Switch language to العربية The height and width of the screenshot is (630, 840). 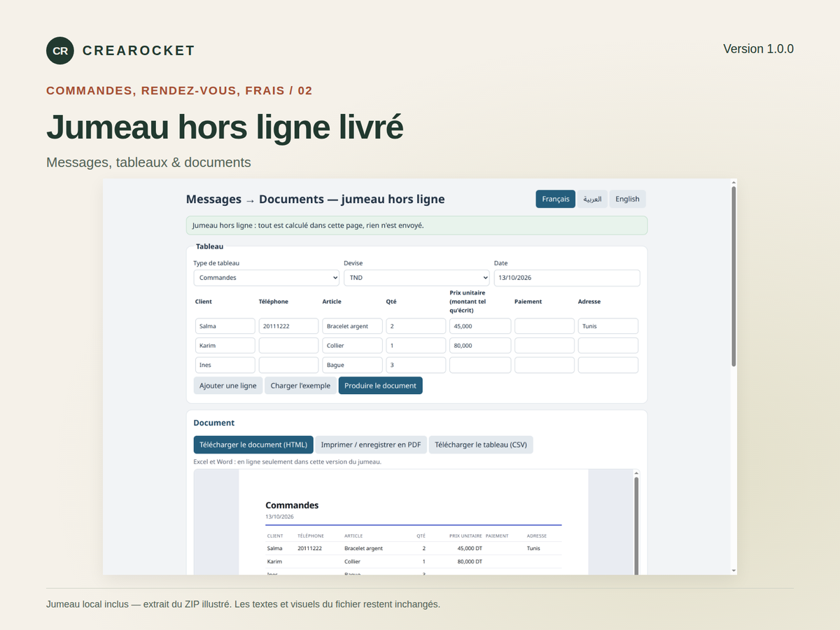point(592,199)
